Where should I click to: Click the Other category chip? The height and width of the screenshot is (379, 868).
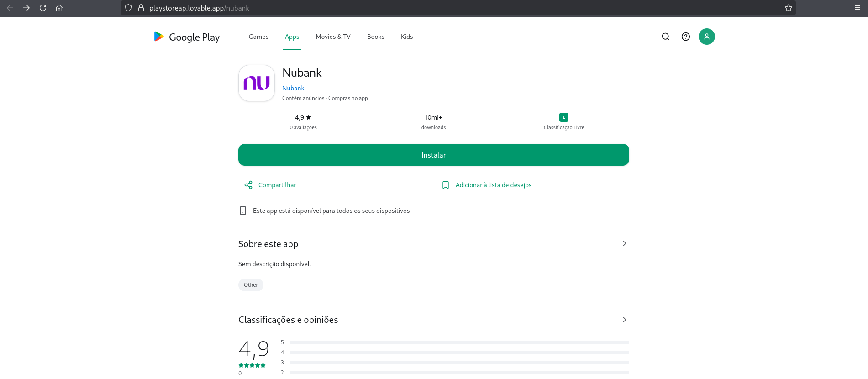pos(251,285)
